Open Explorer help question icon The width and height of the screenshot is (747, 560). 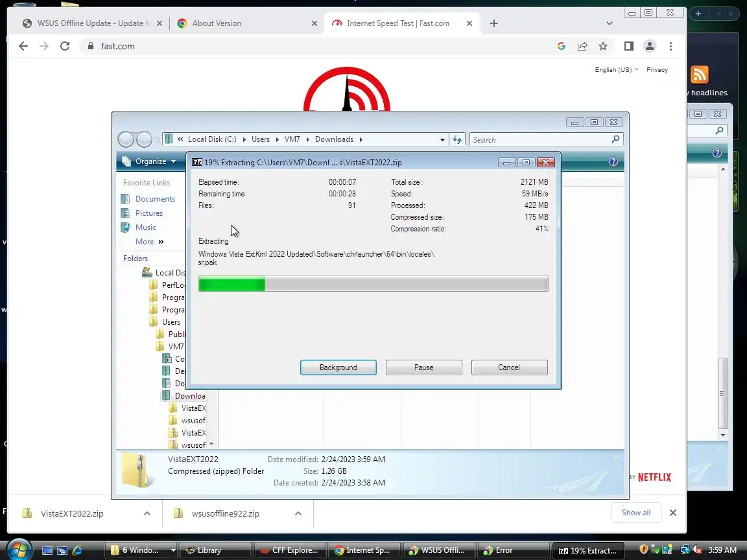click(613, 161)
